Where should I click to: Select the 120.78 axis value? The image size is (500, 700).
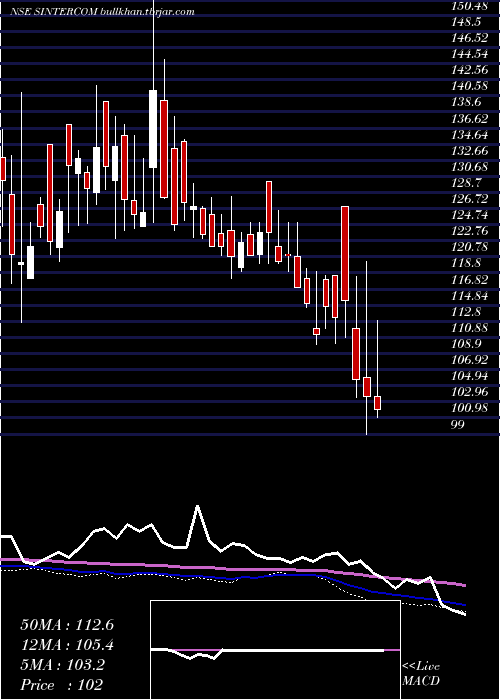(470, 247)
